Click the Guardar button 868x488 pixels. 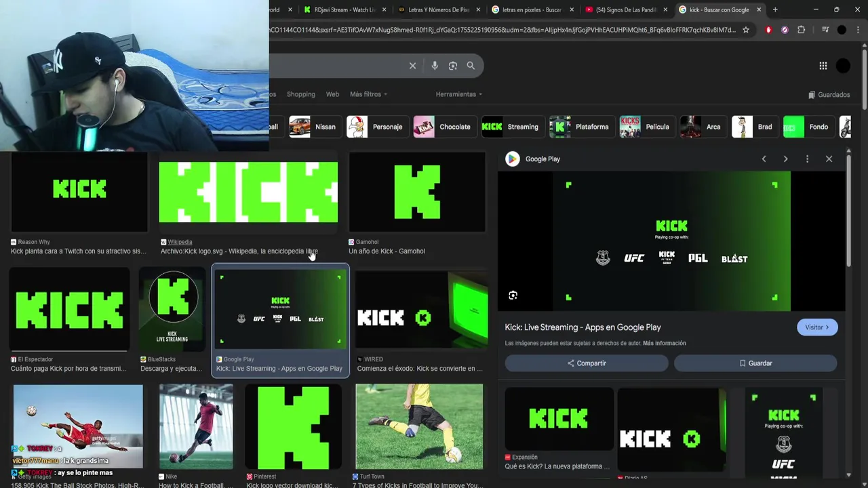click(755, 363)
